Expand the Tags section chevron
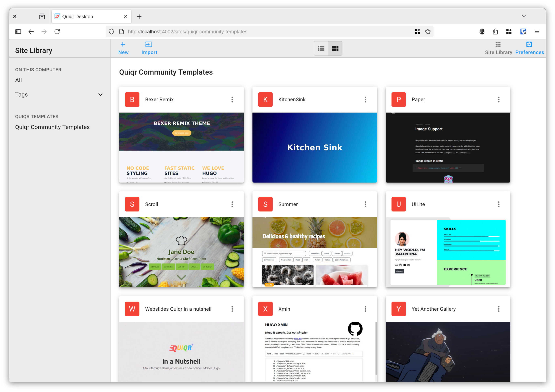 pyautogui.click(x=100, y=95)
